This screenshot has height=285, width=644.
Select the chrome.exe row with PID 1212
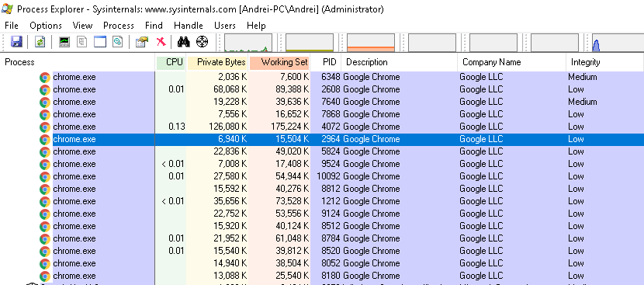322,201
